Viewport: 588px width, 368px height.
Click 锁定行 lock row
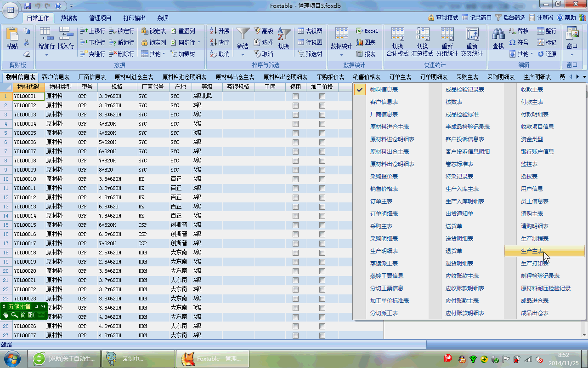122,31
